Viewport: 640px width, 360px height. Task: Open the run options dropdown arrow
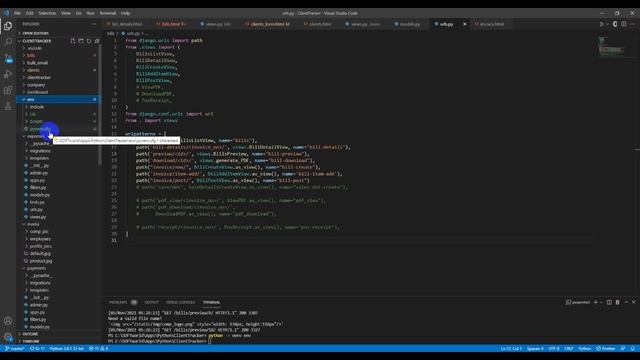point(607,24)
